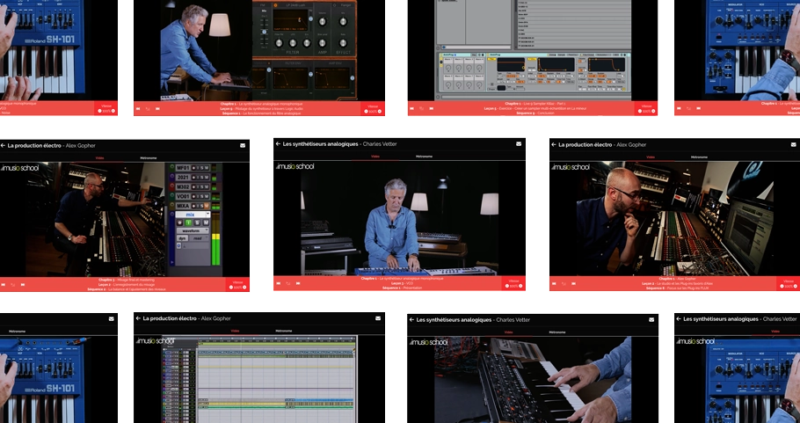The image size is (800, 423).
Task: Select Vidéo tab in center Charles Vetter player
Action: 375,157
